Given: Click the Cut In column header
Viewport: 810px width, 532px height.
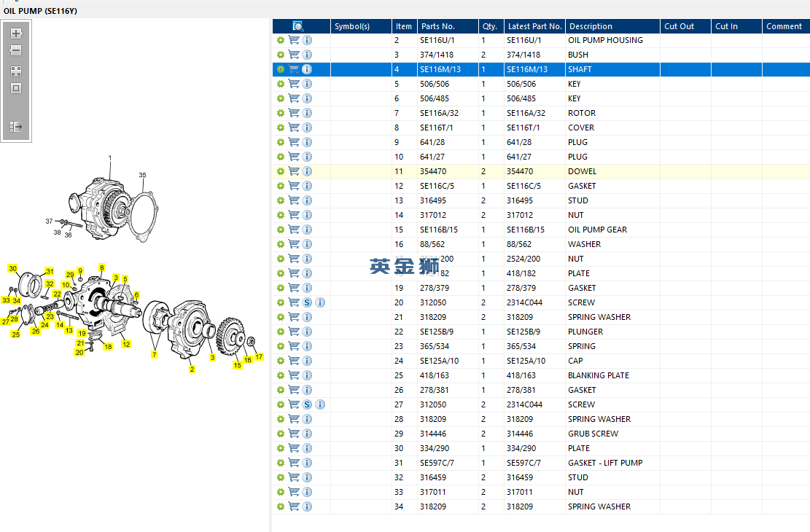Looking at the screenshot, I should 736,26.
